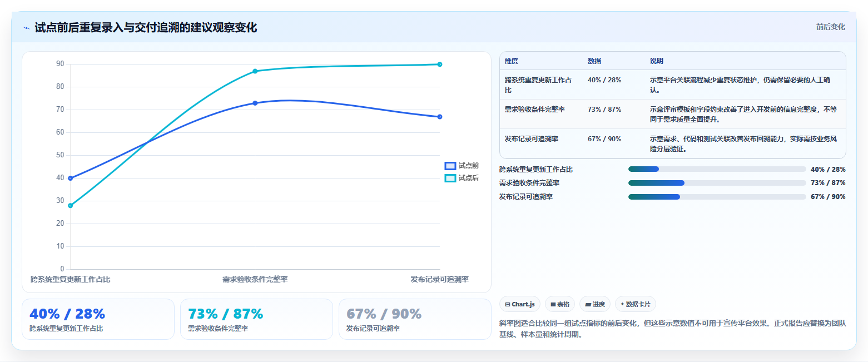Click the note paragraph starting 斜率图适合比较
This screenshot has width=868, height=362.
pyautogui.click(x=673, y=329)
